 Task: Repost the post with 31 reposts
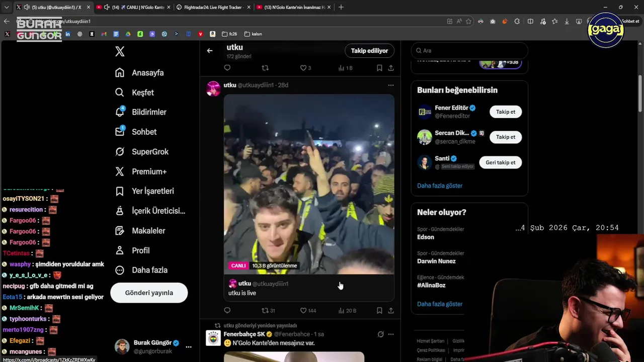coord(269,311)
